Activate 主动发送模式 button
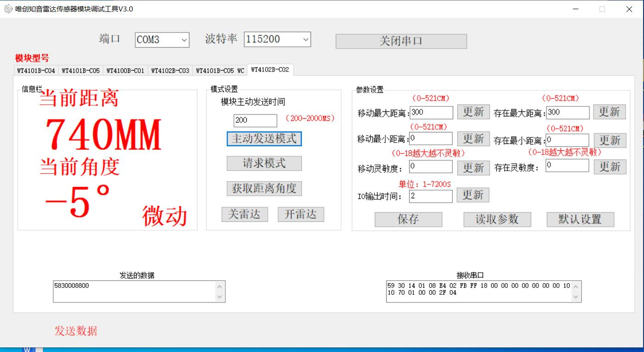The width and height of the screenshot is (644, 352). pyautogui.click(x=264, y=139)
